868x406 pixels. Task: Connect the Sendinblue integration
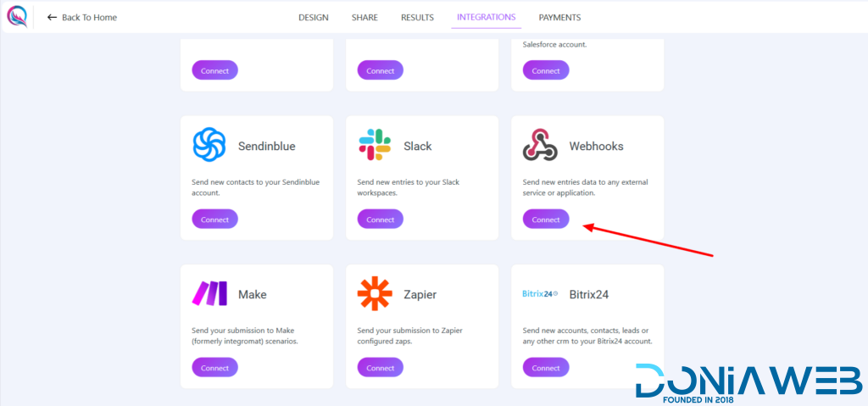[x=214, y=219]
